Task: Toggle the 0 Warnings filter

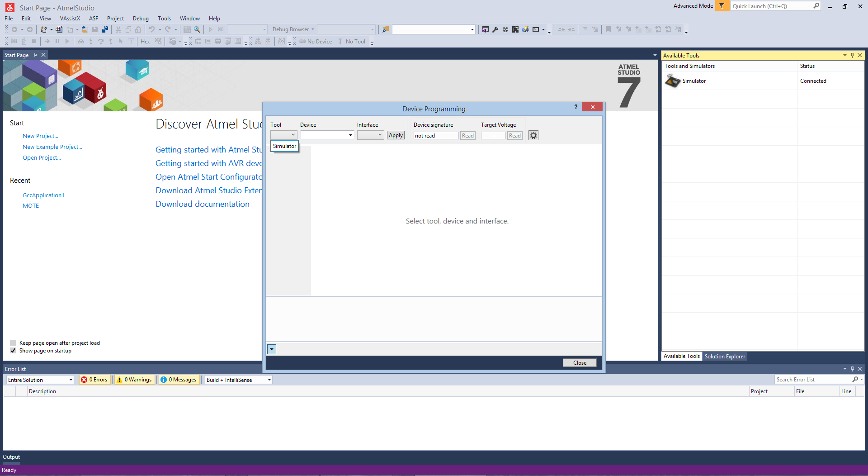Action: 134,380
